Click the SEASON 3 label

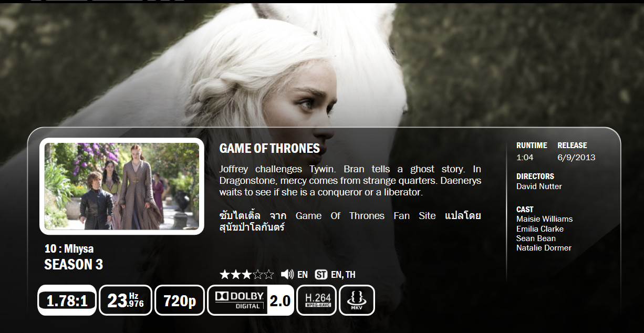[x=74, y=265]
